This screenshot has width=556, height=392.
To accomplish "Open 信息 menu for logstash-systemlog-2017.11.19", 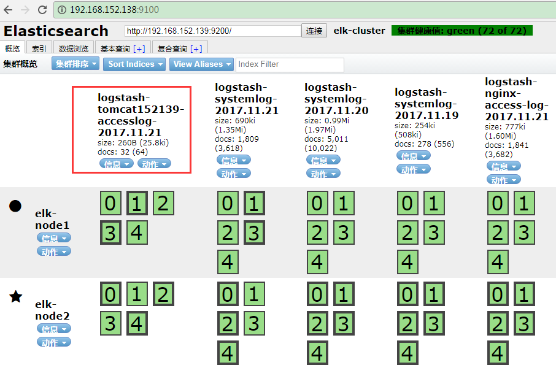I will point(414,156).
